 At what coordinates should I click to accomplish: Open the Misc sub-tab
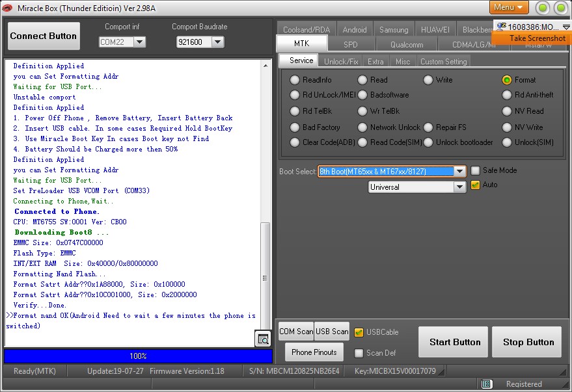[403, 62]
